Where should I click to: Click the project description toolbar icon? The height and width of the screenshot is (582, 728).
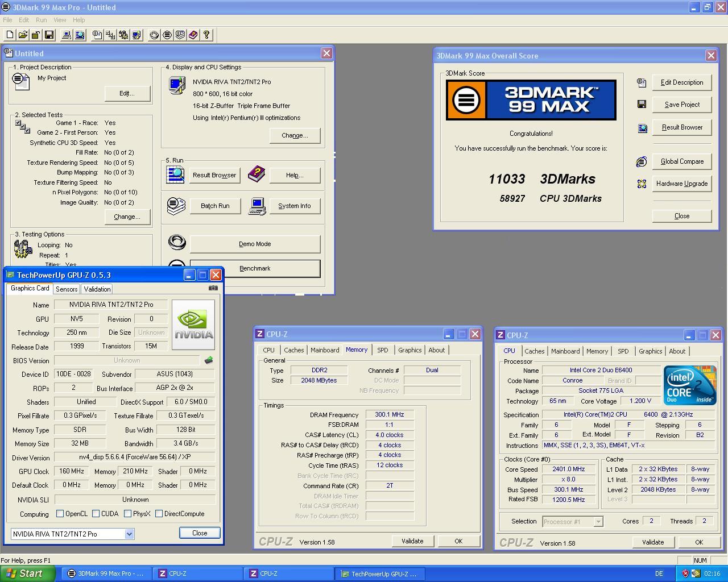[x=97, y=35]
